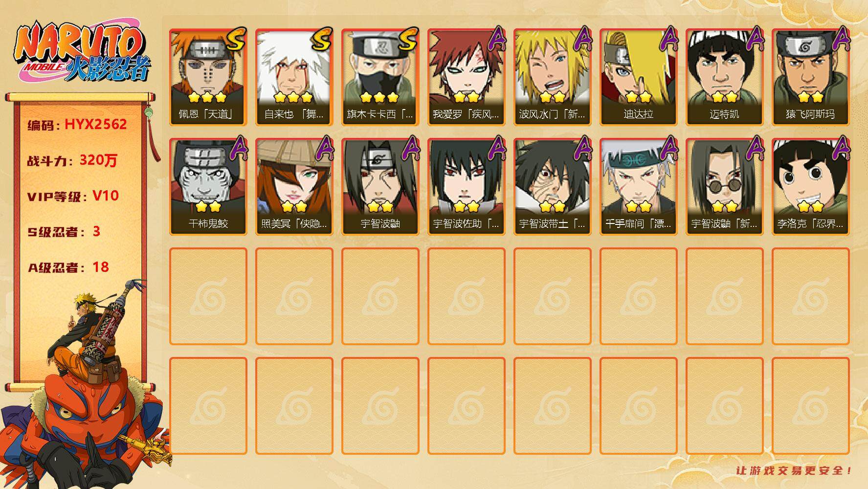Open the 照美冥 ninja card
Screen dimensions: 868x489
click(294, 187)
